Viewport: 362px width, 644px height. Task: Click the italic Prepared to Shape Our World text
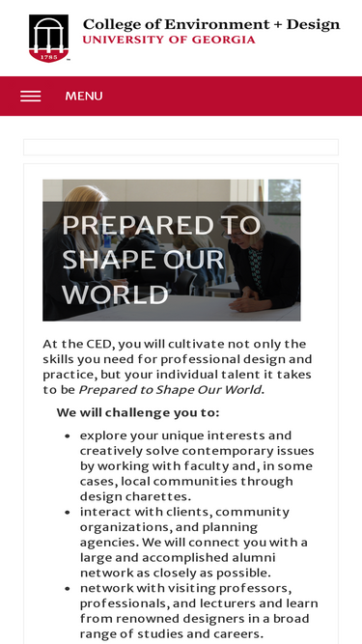coord(170,389)
